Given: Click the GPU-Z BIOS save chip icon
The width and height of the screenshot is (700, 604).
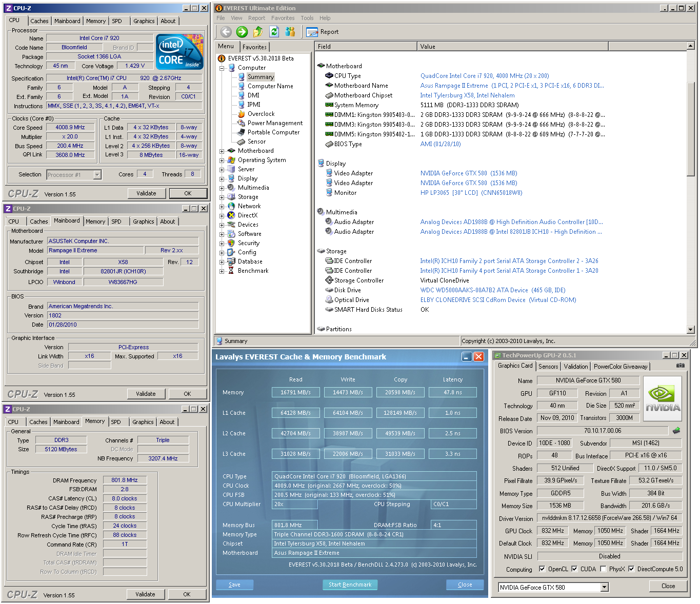Looking at the screenshot, I should [676, 431].
